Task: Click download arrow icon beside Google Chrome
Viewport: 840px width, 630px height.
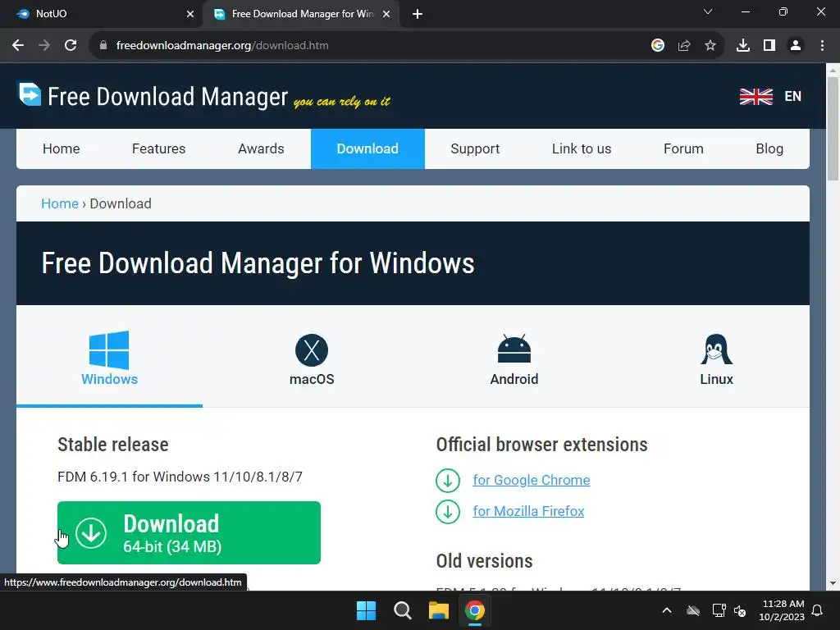Action: coord(448,480)
